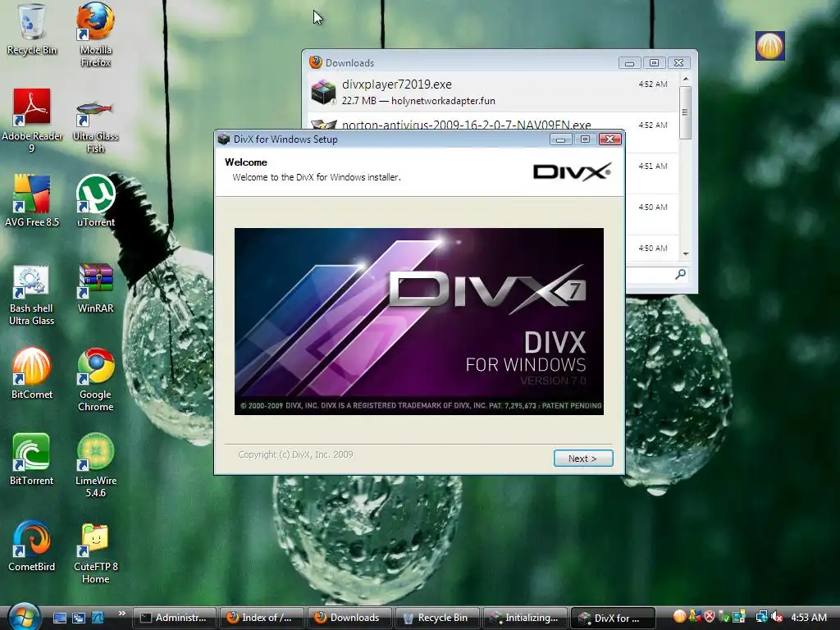Expand hidden quick launch items chevron

pyautogui.click(x=121, y=614)
